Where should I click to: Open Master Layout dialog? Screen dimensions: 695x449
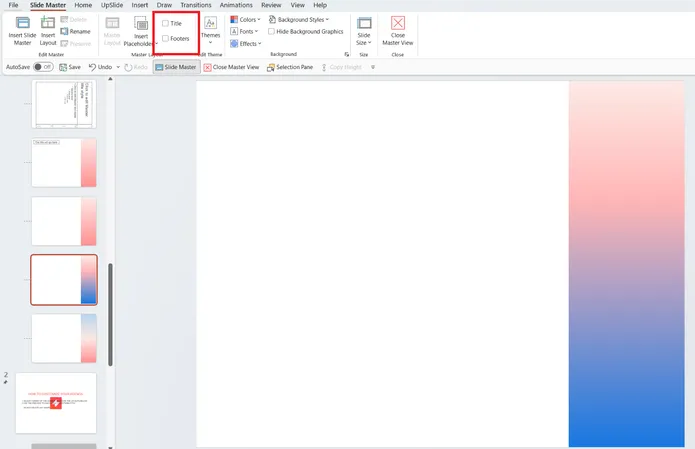(112, 31)
